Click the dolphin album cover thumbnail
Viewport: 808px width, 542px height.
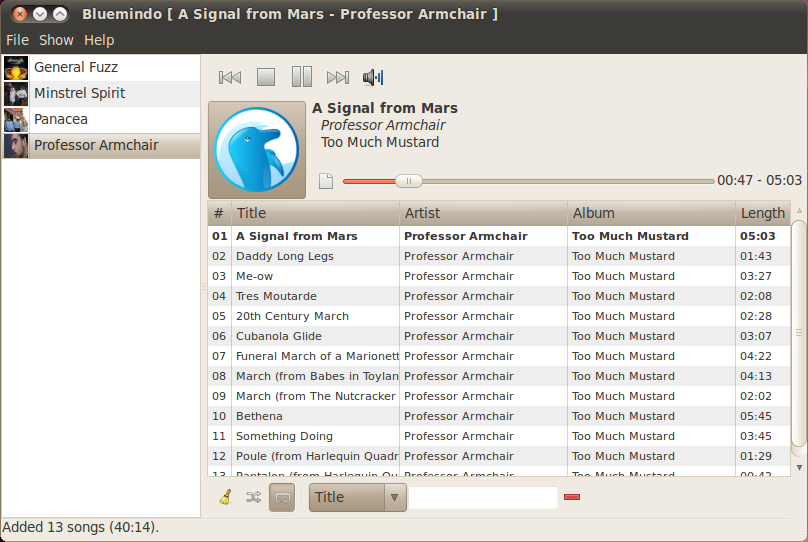(257, 149)
